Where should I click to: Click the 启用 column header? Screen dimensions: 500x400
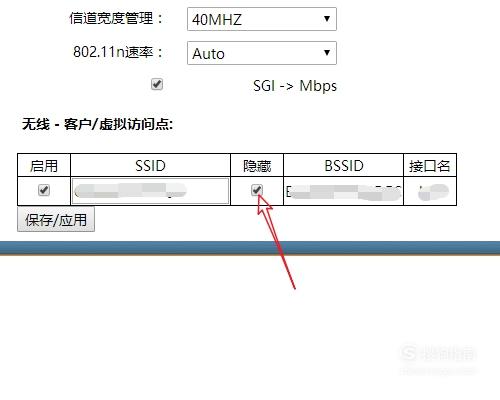pyautogui.click(x=44, y=165)
